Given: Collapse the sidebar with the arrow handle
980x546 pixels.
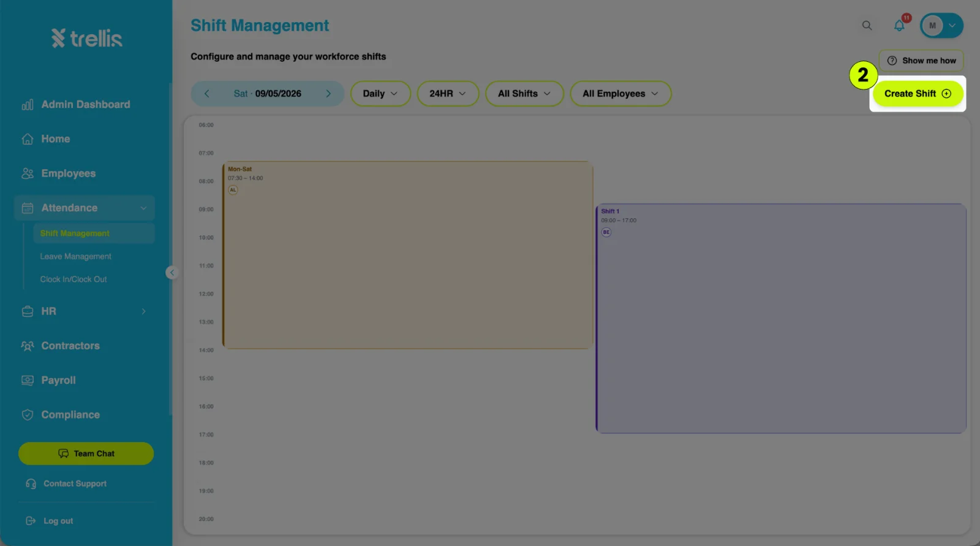Looking at the screenshot, I should point(171,273).
